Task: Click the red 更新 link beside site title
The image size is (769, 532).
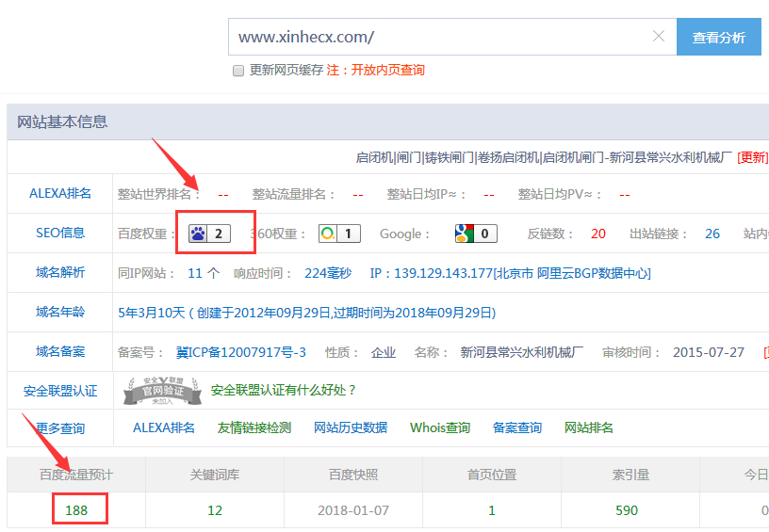Action: [x=752, y=157]
